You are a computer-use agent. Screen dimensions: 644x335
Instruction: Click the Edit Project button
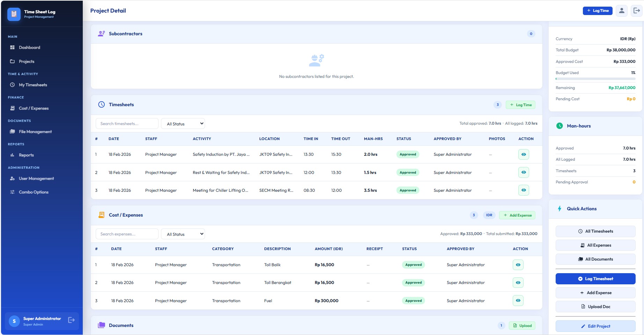click(x=595, y=326)
